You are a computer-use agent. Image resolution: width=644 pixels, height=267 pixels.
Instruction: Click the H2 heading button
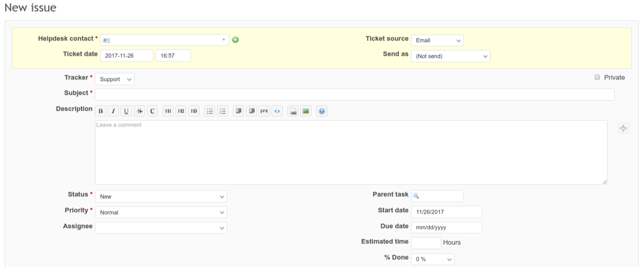[x=181, y=111]
